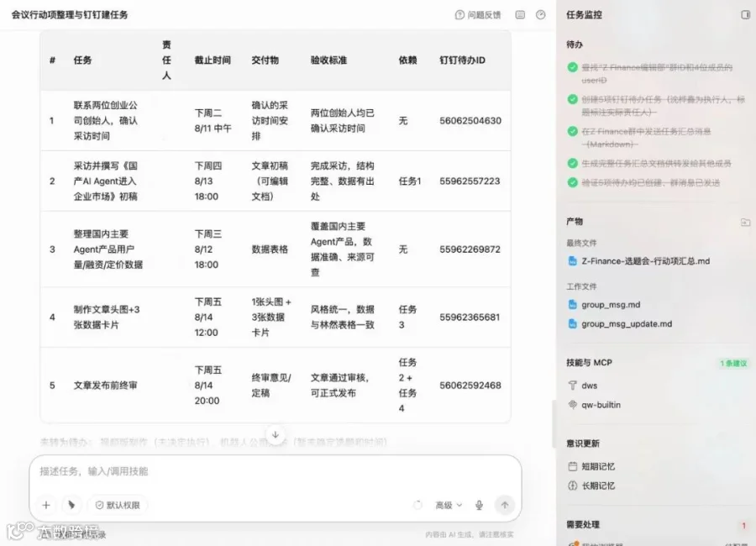Click the scroll-to-bottom arrow button
The width and height of the screenshot is (756, 546).
(276, 434)
